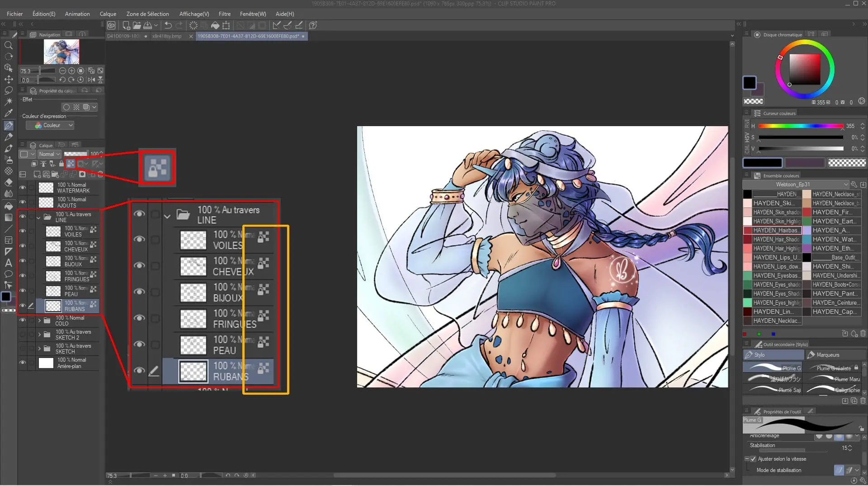868x486 pixels.
Task: Click the Open file folder icon
Action: click(x=137, y=25)
